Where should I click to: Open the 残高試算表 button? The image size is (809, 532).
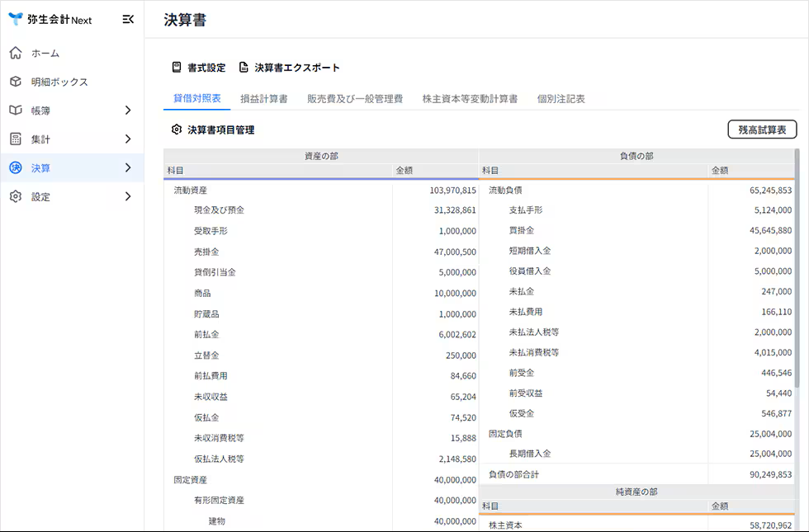click(x=761, y=129)
